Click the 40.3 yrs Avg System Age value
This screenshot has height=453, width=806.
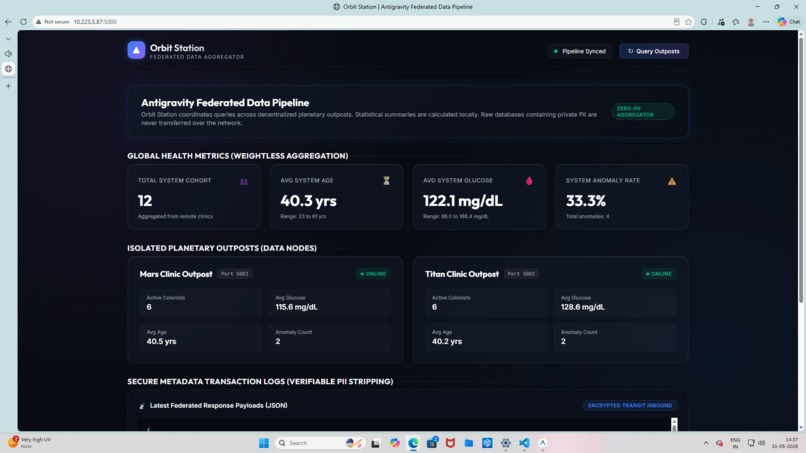pos(308,201)
